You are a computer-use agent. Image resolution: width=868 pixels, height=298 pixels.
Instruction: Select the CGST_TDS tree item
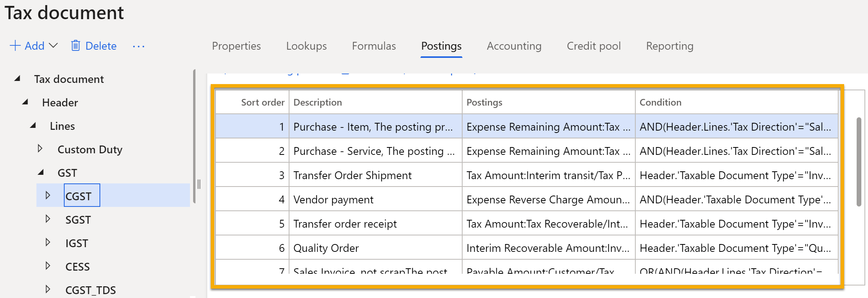[x=90, y=290]
